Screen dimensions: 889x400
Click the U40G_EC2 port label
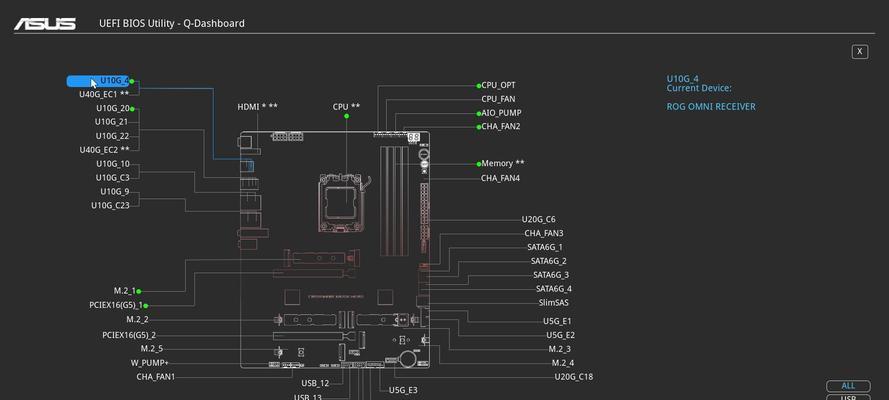pyautogui.click(x=104, y=150)
